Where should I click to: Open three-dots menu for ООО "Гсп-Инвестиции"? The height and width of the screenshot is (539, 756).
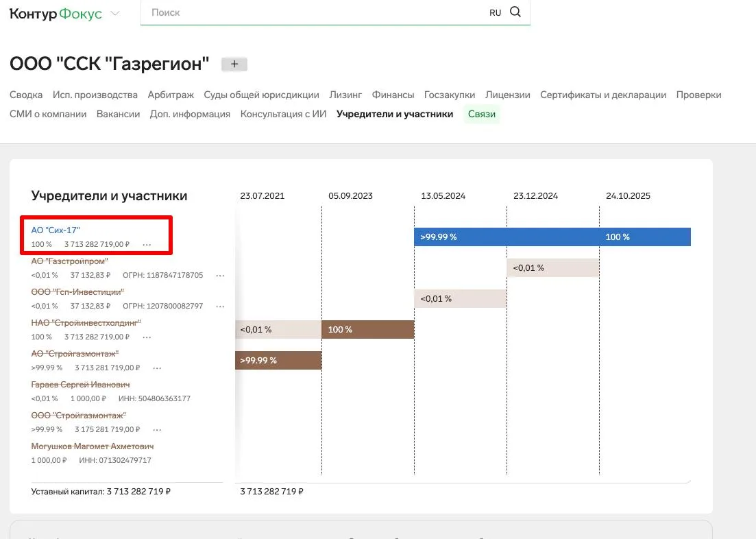pos(220,306)
